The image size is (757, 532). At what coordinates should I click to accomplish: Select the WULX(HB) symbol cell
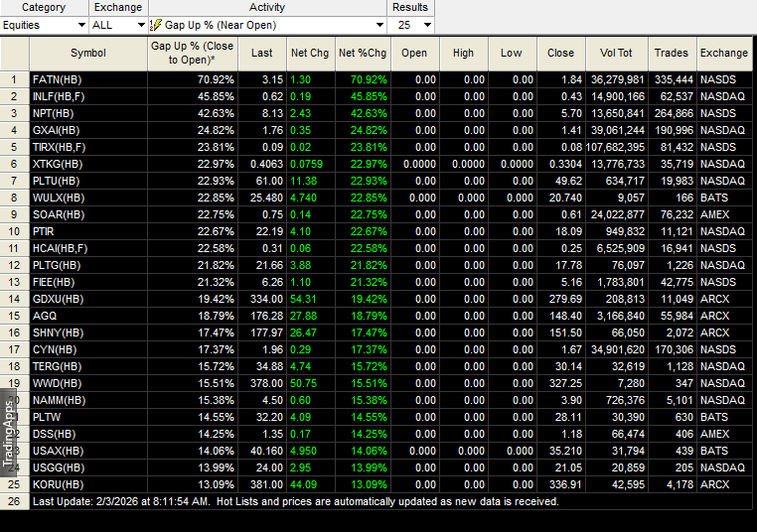pyautogui.click(x=88, y=198)
